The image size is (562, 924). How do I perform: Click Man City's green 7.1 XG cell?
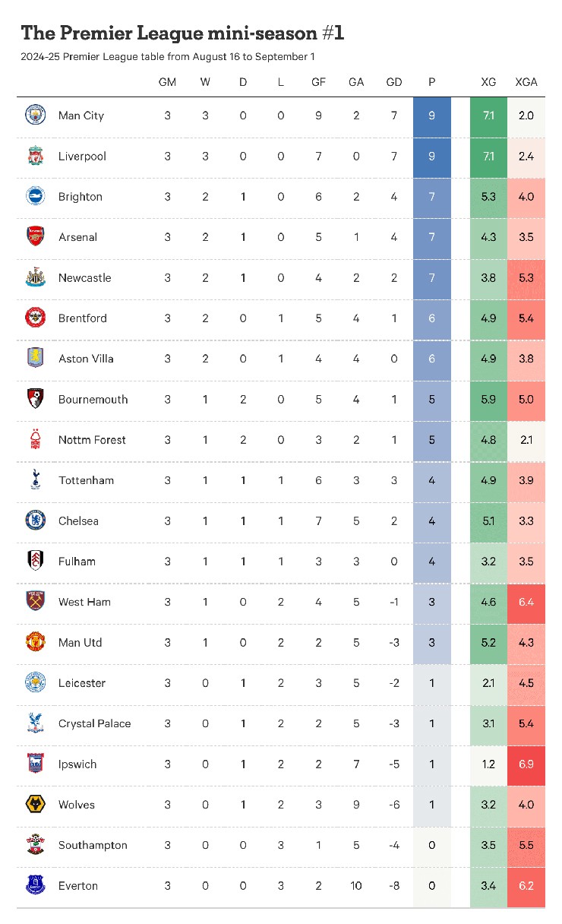(488, 115)
